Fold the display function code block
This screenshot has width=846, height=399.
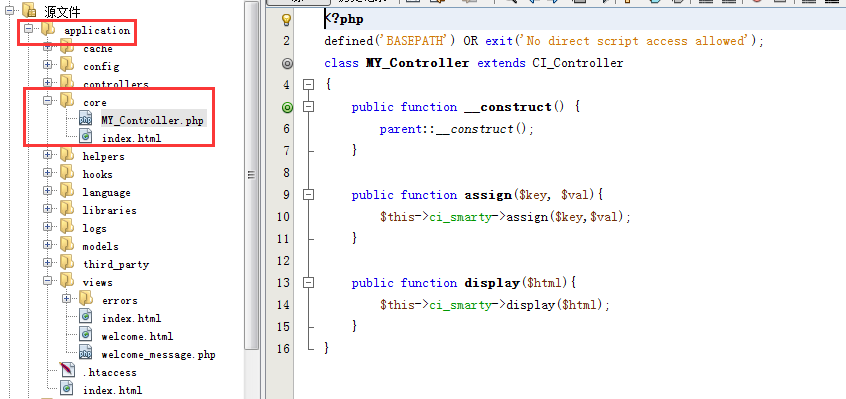click(309, 283)
